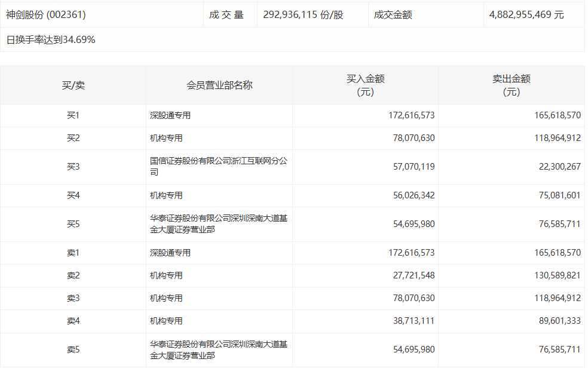Click the 买/卖 column header

point(73,85)
